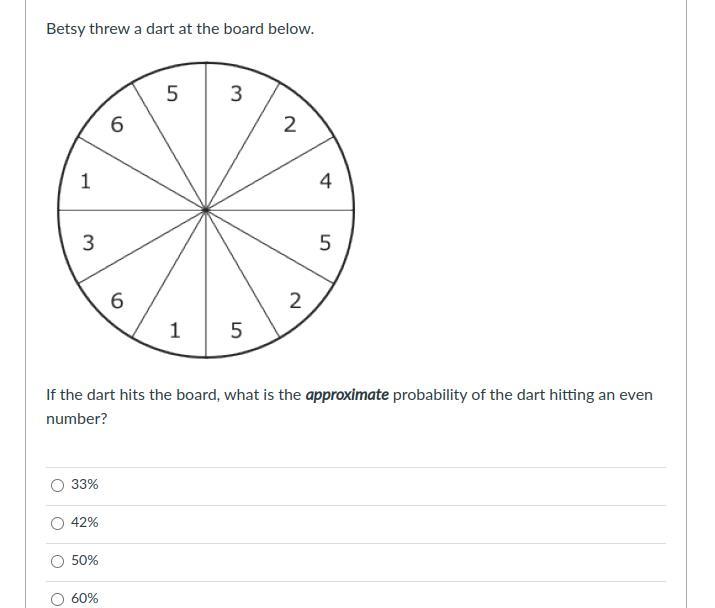Viewport: 715px width, 608px height.
Task: Click the dartboard section numbered 4
Action: (325, 181)
